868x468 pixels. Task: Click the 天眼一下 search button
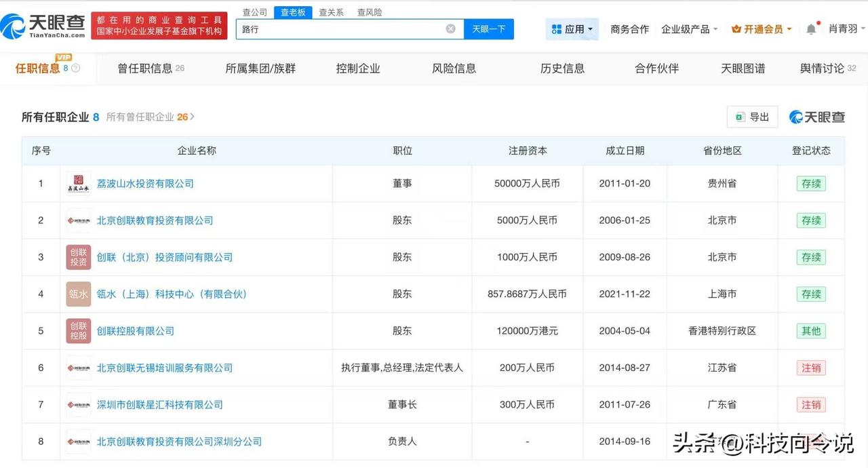[x=488, y=29]
